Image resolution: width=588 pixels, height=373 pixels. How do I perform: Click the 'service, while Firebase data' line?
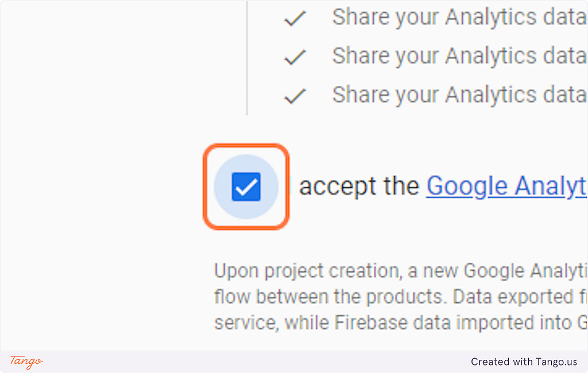[400, 323]
